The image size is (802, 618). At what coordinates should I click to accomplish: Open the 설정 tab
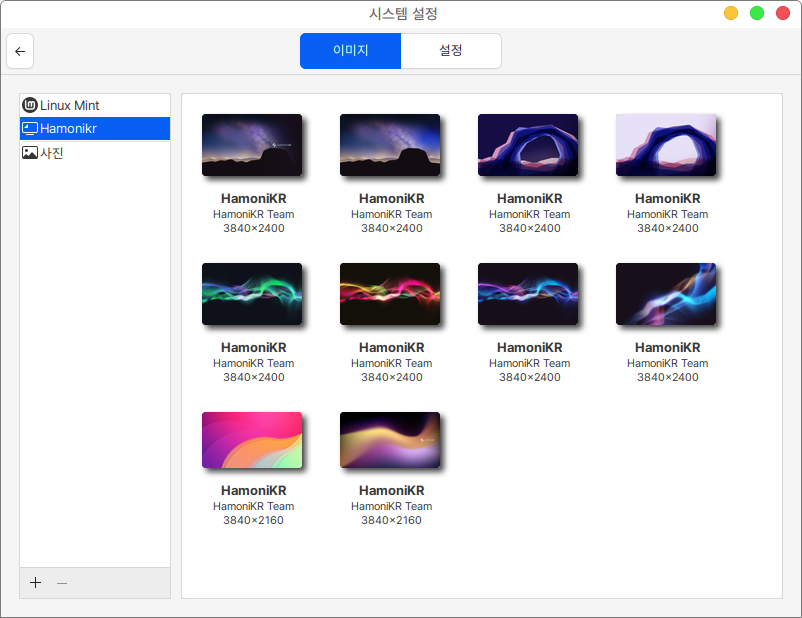tap(451, 51)
